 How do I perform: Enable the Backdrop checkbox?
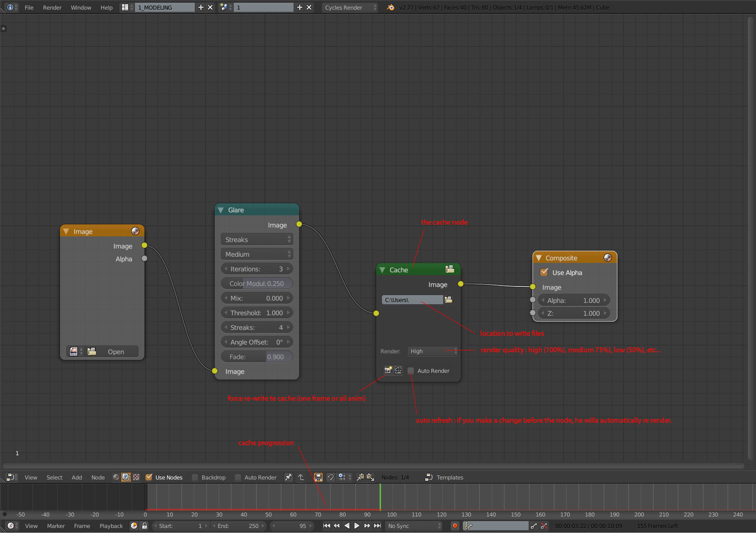(x=195, y=477)
